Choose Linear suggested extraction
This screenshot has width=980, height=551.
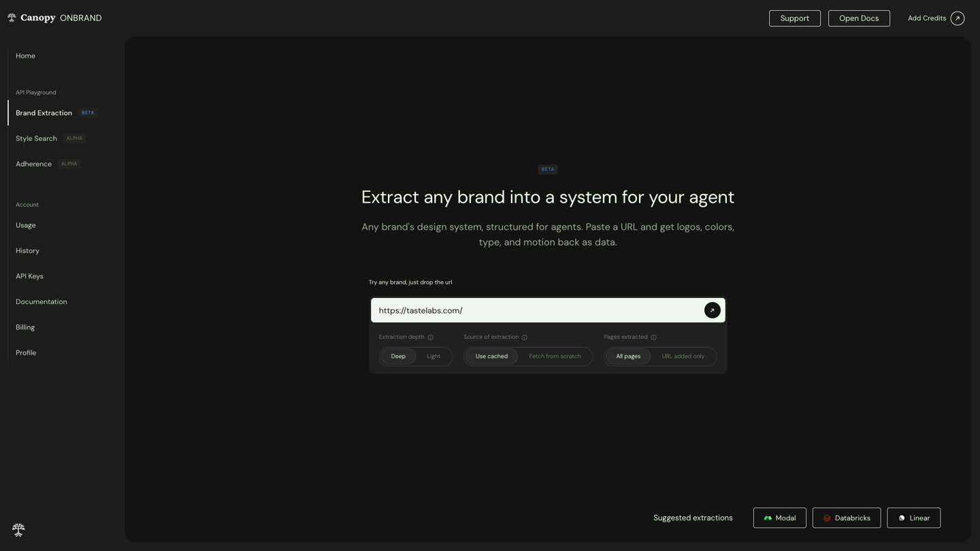click(x=913, y=518)
